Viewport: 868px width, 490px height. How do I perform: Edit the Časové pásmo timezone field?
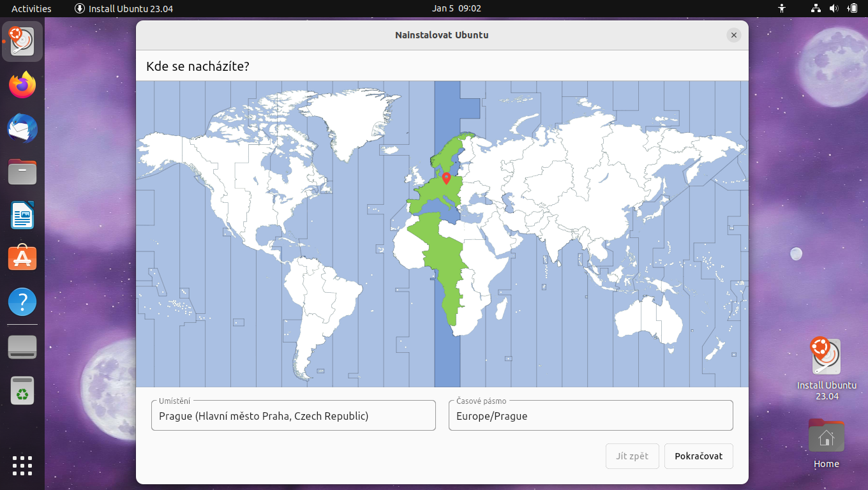coord(591,415)
